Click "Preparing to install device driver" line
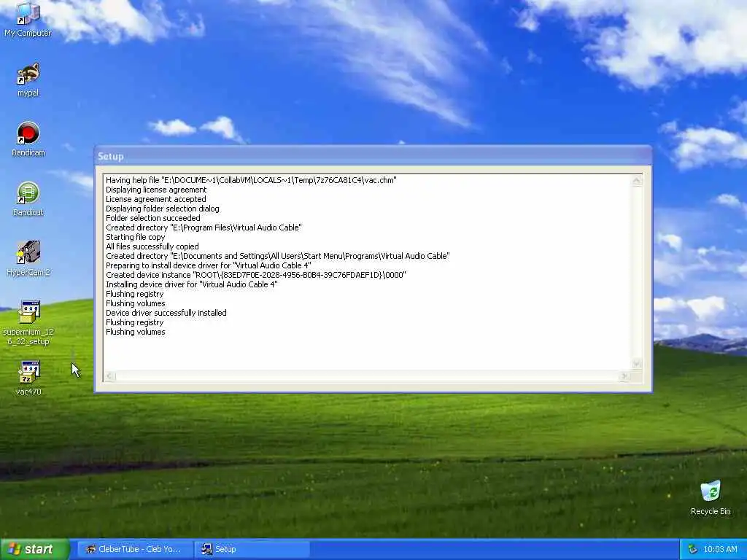This screenshot has height=560, width=747. point(208,265)
